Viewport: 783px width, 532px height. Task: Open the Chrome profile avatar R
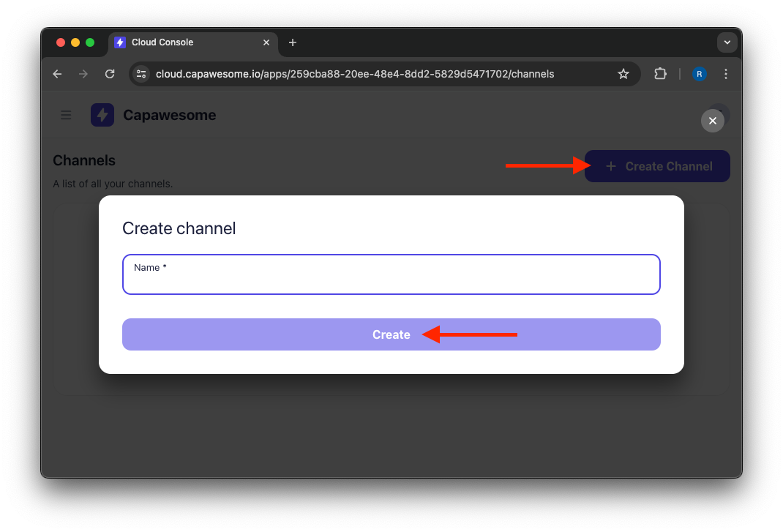point(700,74)
